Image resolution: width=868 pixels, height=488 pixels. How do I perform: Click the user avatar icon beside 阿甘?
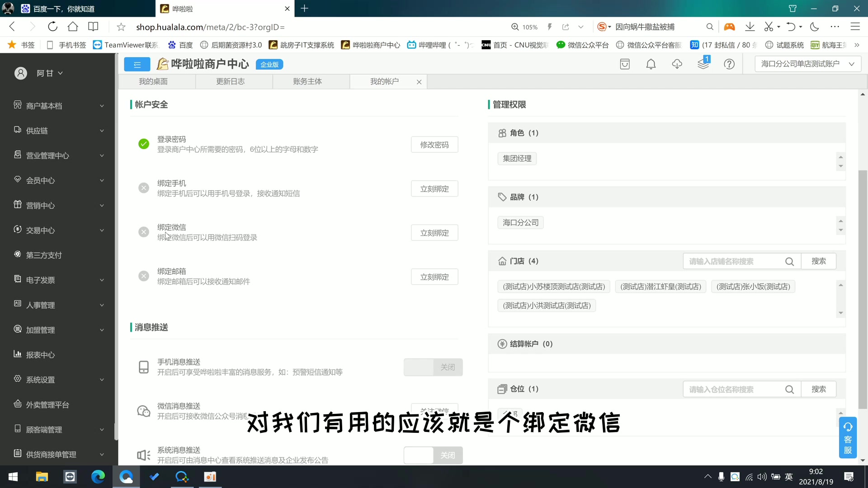[21, 73]
